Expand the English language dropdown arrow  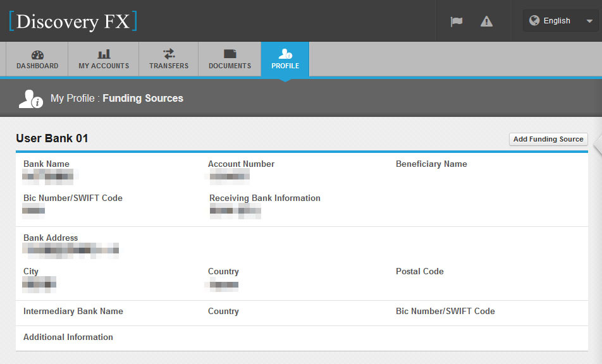point(589,21)
